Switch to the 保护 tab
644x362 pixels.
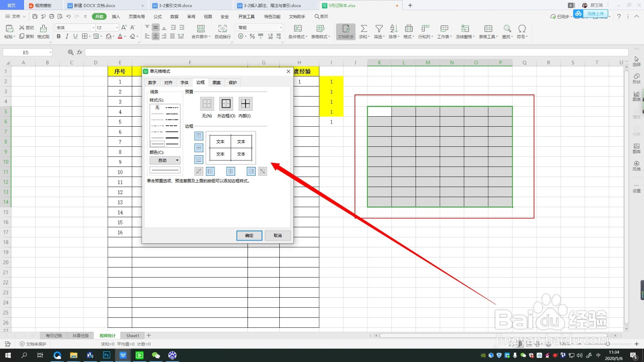[233, 82]
